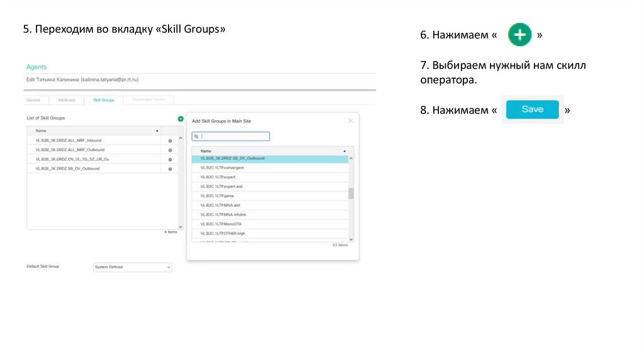Remove VL.B2B_3K.DRDZ.ALL_MRF_Outbound skill group
This screenshot has width=644, height=361.
pos(170,150)
